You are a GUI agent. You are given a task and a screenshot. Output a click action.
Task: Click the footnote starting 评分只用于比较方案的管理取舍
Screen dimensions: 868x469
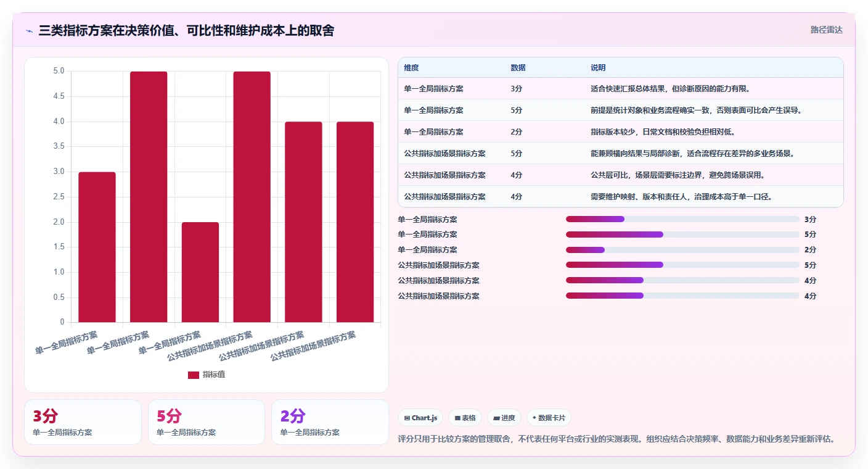point(616,439)
